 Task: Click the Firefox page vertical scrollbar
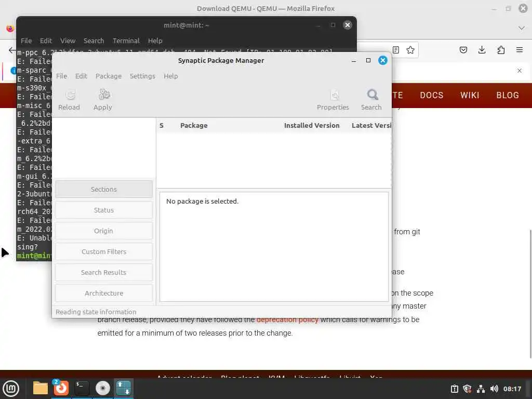(530, 294)
